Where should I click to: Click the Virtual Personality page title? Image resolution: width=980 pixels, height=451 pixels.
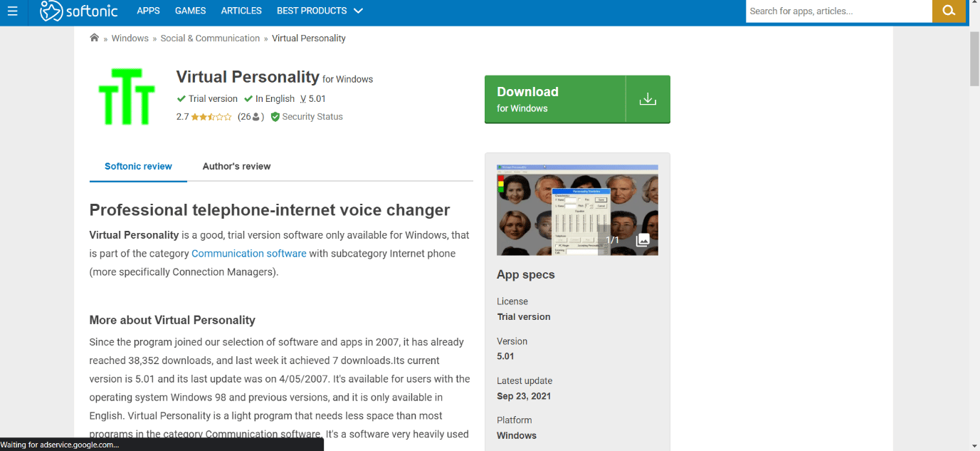pyautogui.click(x=248, y=77)
